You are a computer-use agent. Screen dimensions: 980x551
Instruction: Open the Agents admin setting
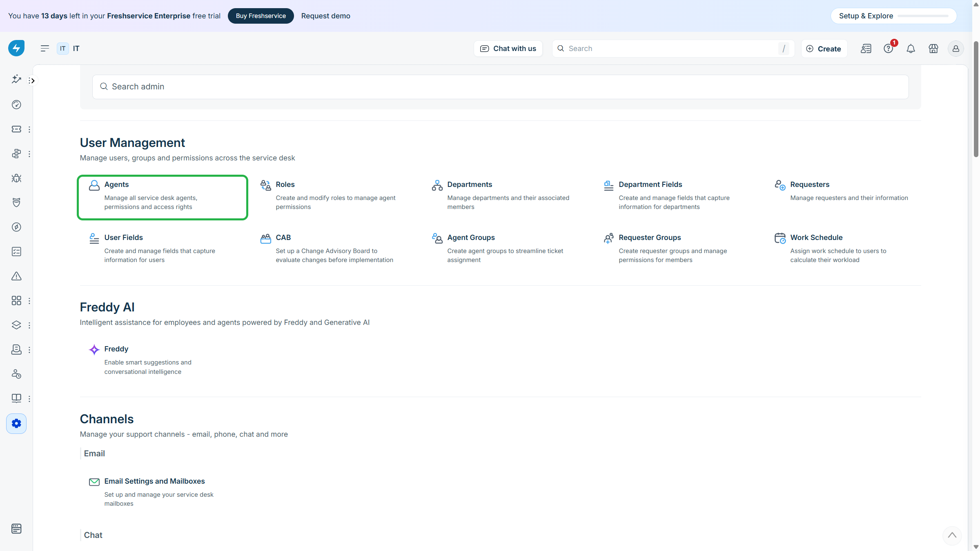[x=163, y=198]
